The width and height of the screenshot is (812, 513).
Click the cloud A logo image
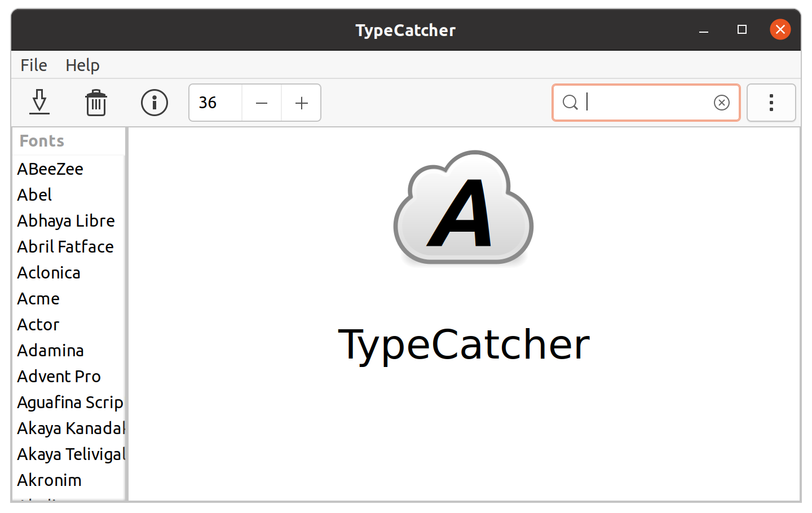[464, 207]
